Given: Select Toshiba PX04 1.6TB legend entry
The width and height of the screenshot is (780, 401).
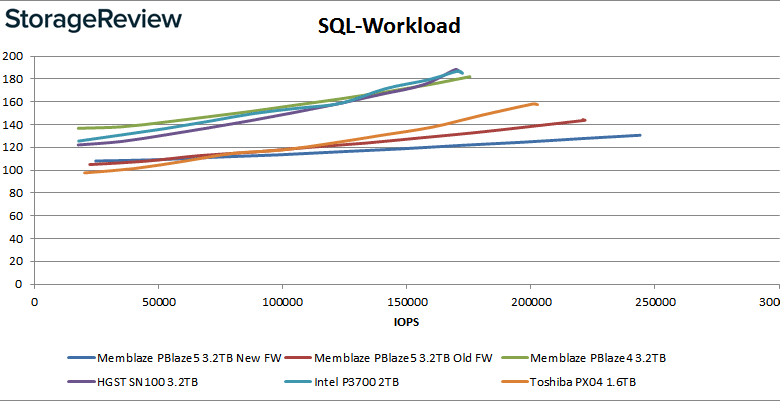Looking at the screenshot, I should click(x=570, y=382).
